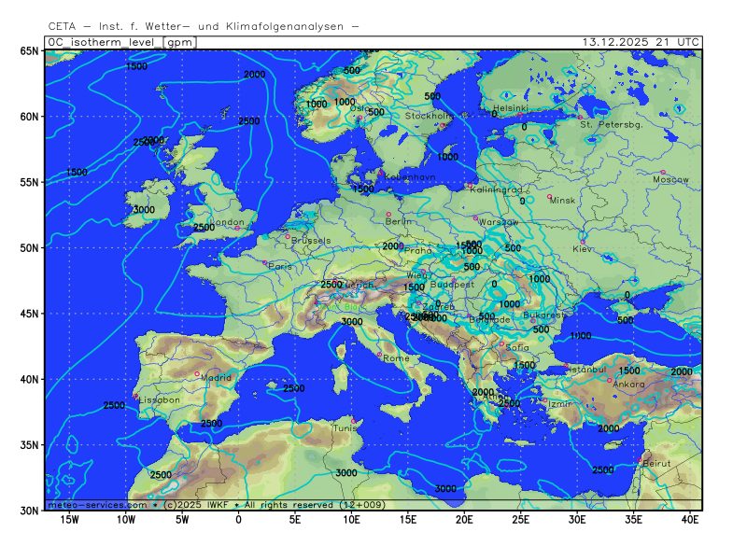The image size is (747, 560).
Task: Click the 65N latitude axis label
Action: [30, 51]
